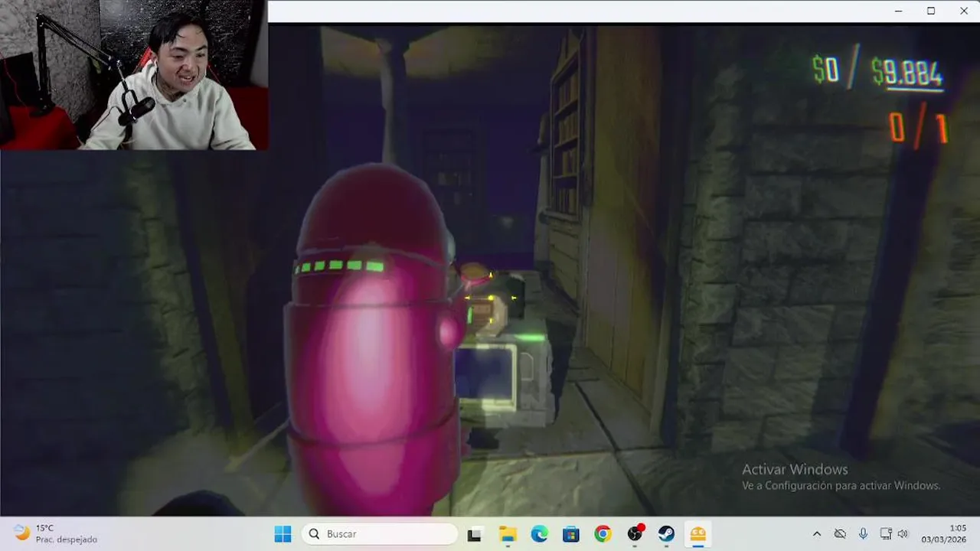Open the network status tray icon
Image resolution: width=980 pixels, height=551 pixels.
886,534
